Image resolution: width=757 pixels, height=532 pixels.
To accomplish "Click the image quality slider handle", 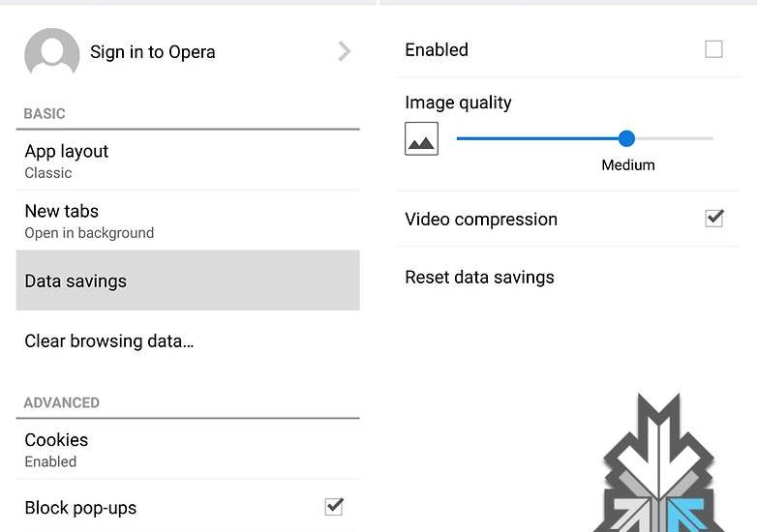I will tap(626, 138).
